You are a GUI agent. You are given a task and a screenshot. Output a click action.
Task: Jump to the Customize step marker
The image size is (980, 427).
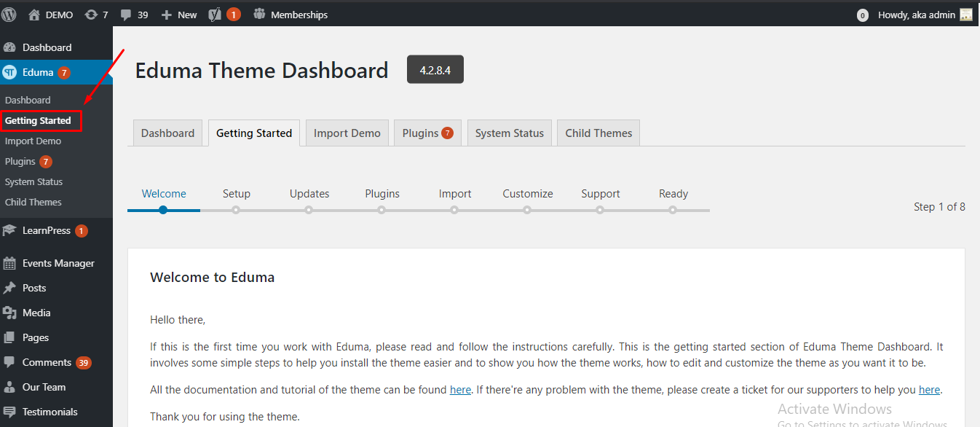coord(527,210)
